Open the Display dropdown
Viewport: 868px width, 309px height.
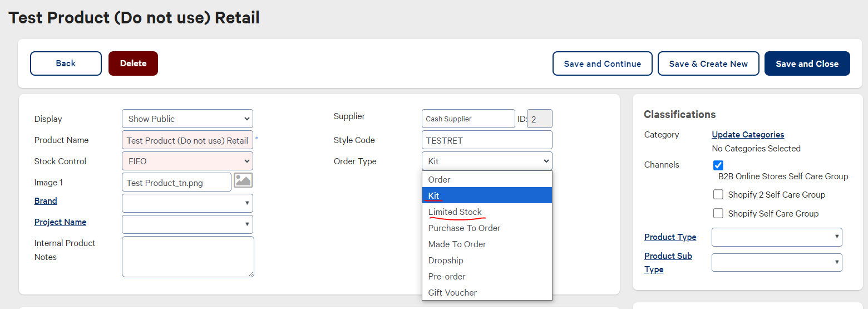187,119
